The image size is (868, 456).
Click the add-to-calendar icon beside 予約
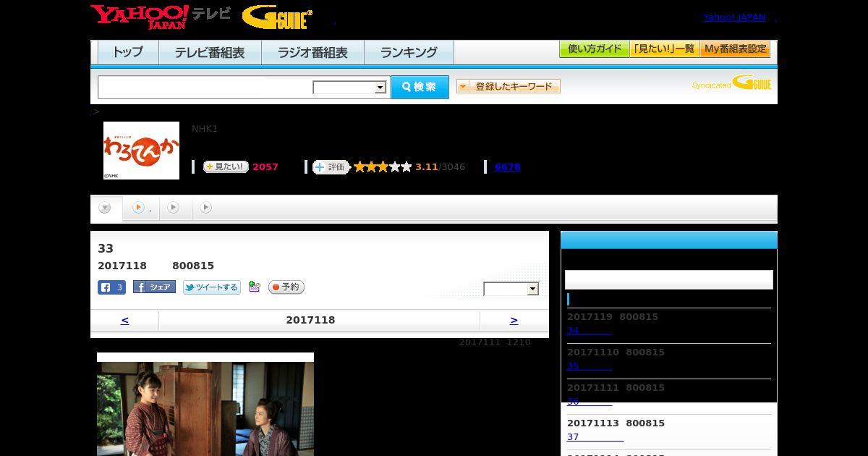[x=254, y=287]
